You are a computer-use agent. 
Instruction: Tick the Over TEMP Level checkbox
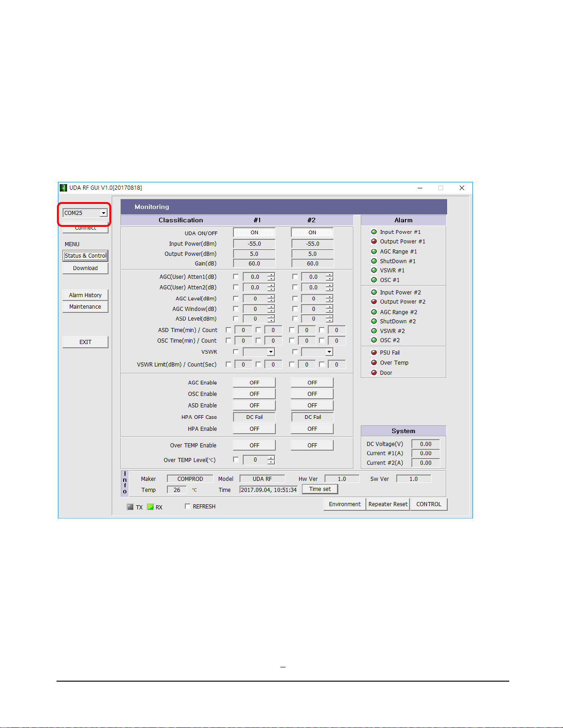[236, 459]
